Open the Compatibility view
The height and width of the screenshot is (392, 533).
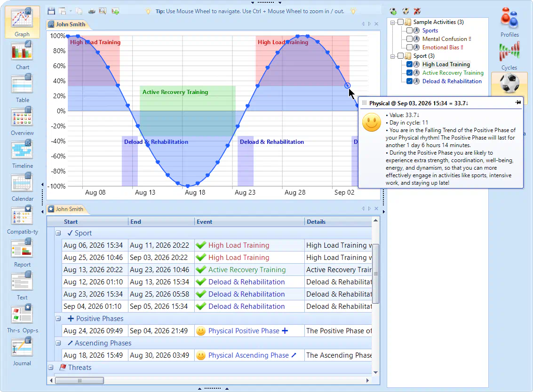22,220
